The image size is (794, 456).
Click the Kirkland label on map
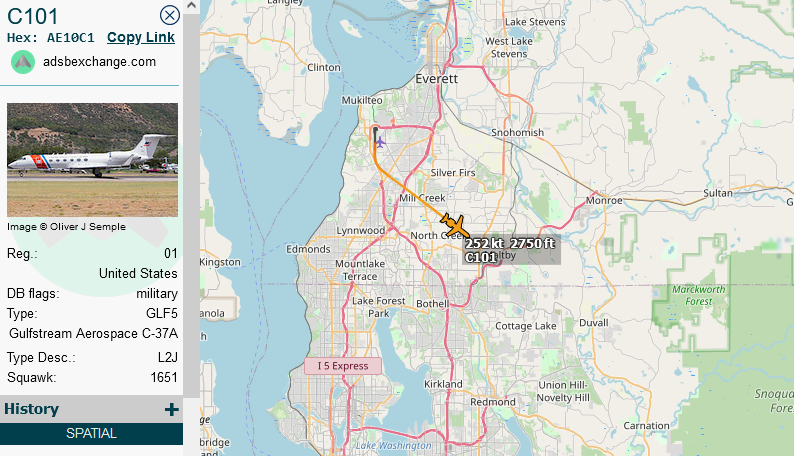[444, 384]
